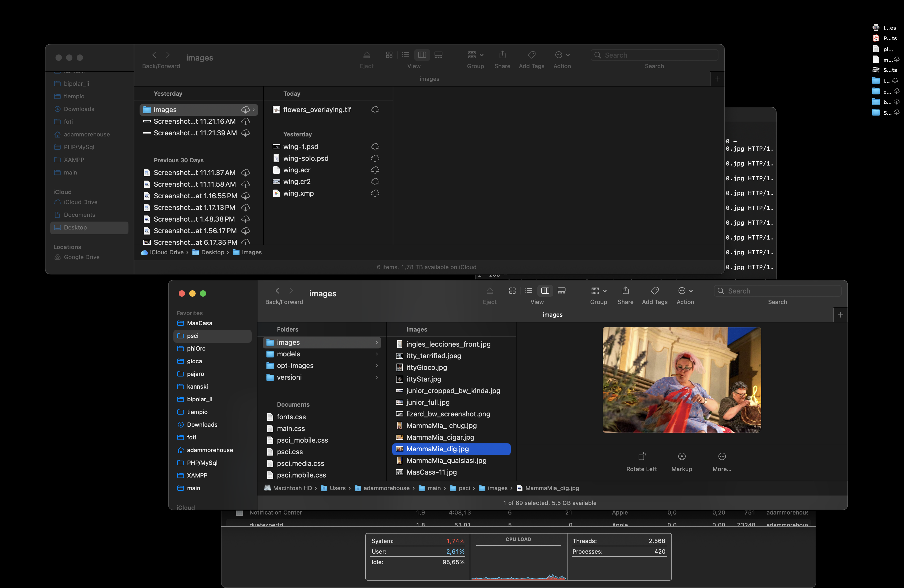Click the More... actions icon

point(722,456)
